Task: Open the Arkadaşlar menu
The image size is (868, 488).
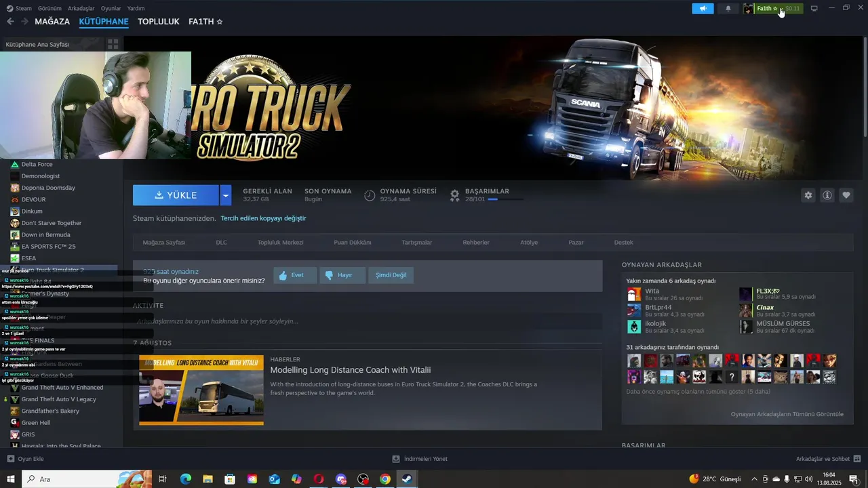Action: (x=81, y=8)
